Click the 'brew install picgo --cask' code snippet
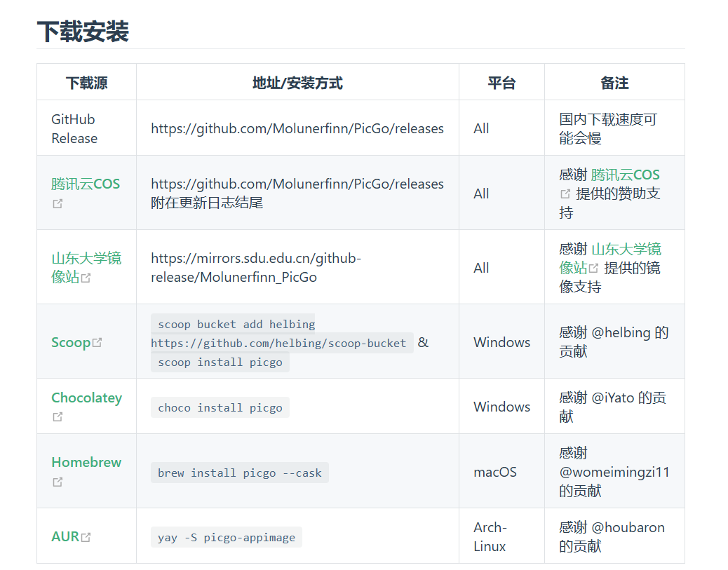Viewport: 728px width, 570px height. pos(239,473)
